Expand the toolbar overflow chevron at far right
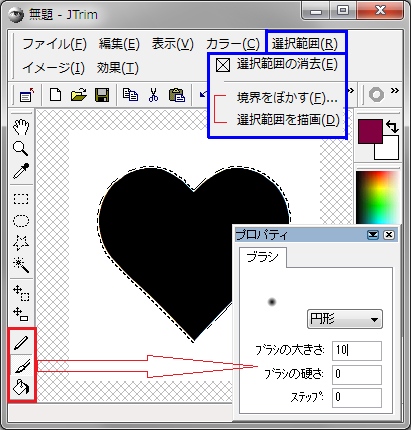The width and height of the screenshot is (411, 430). click(395, 91)
